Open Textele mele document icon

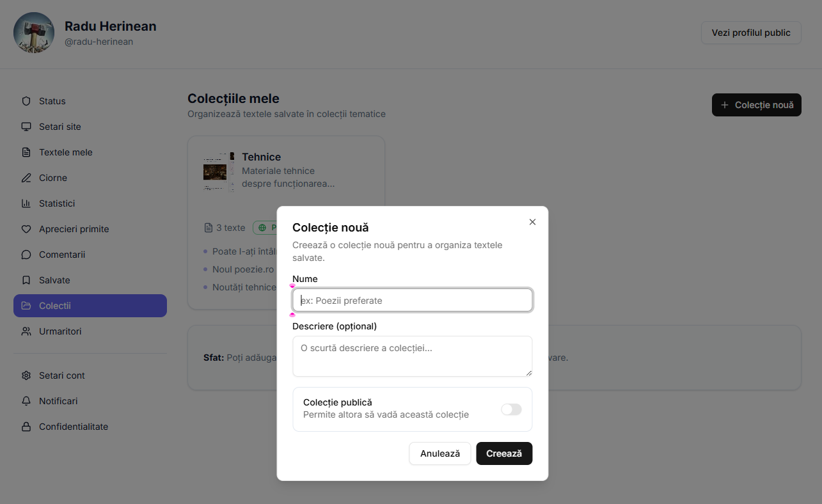point(26,152)
